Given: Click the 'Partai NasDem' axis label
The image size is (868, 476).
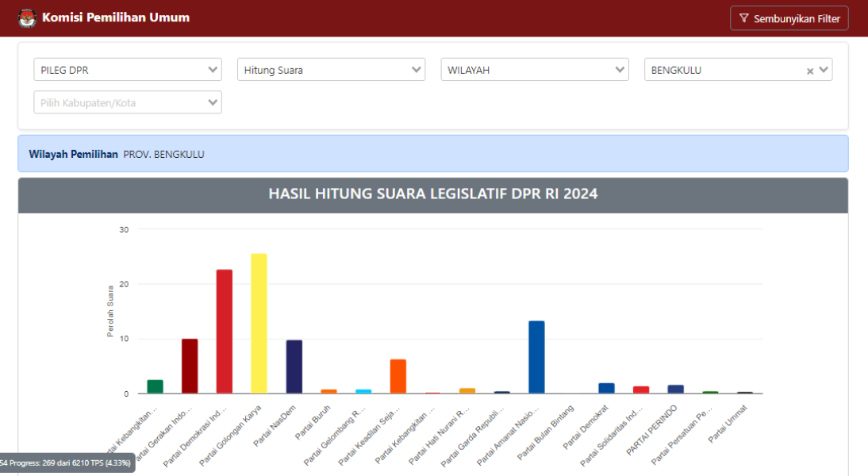Looking at the screenshot, I should tap(275, 426).
